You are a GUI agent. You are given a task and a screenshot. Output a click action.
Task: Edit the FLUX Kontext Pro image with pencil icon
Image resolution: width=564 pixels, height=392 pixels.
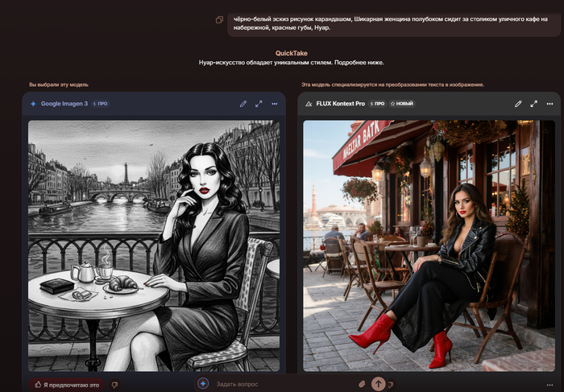point(518,104)
